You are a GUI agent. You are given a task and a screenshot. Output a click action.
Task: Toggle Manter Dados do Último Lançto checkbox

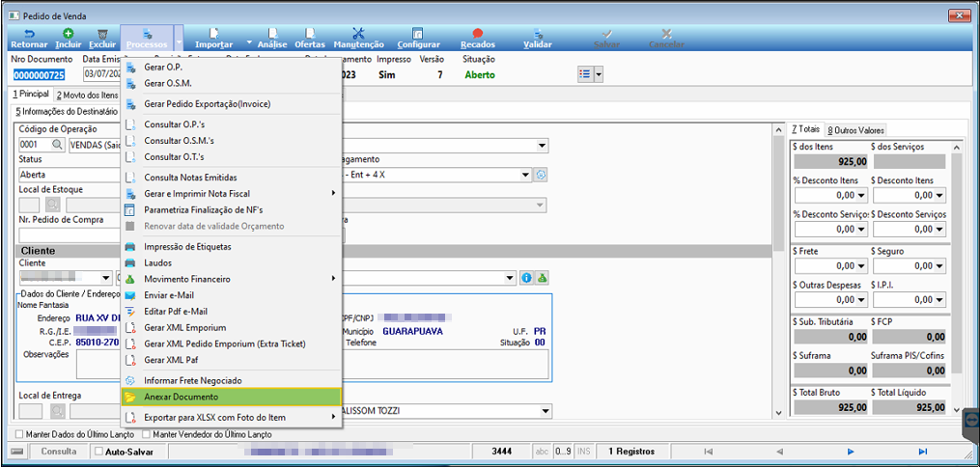tap(19, 434)
